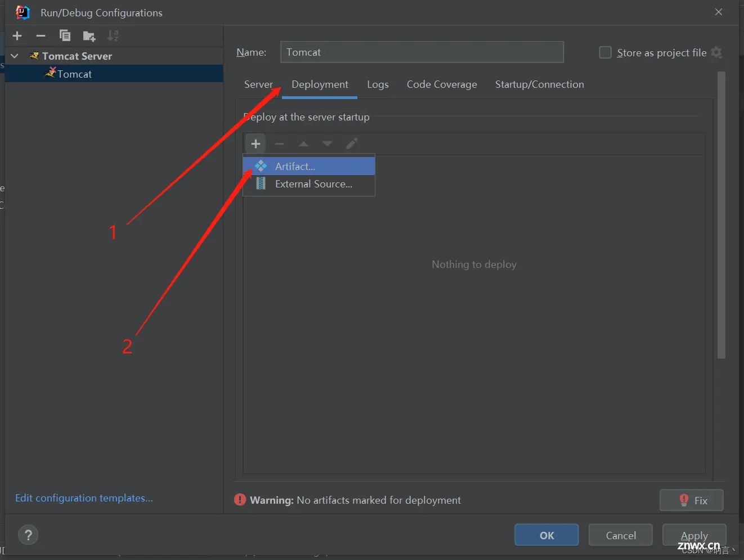Click the Nothing to deploy placeholder text
The image size is (744, 560).
[x=474, y=265]
